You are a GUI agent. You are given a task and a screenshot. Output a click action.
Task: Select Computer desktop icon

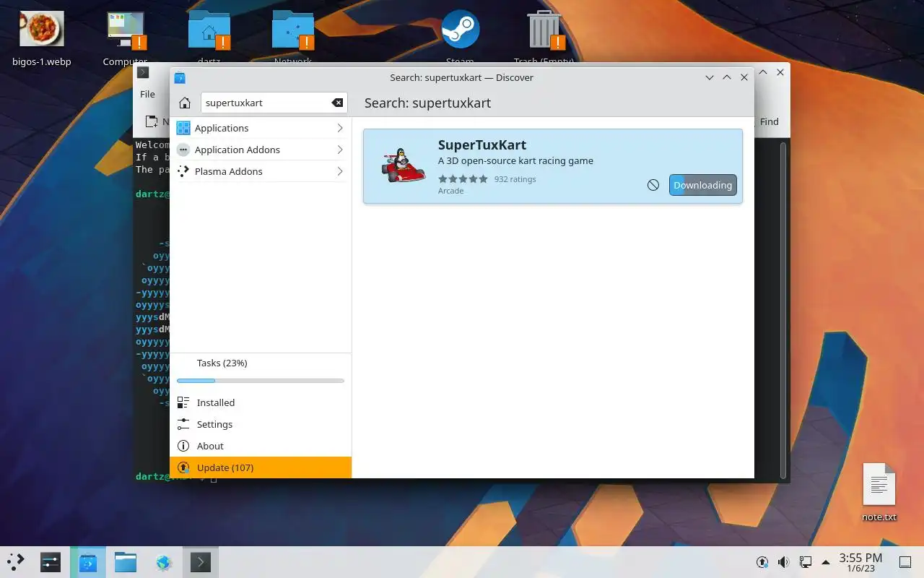coord(126,38)
